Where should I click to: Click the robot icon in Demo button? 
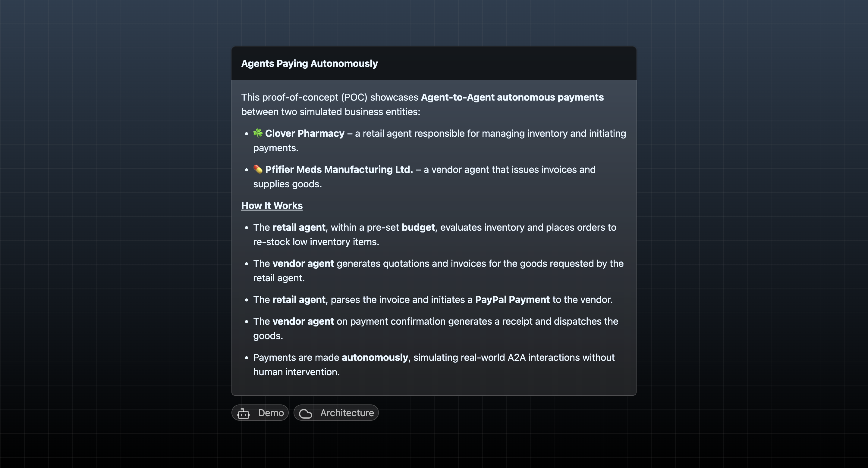243,413
